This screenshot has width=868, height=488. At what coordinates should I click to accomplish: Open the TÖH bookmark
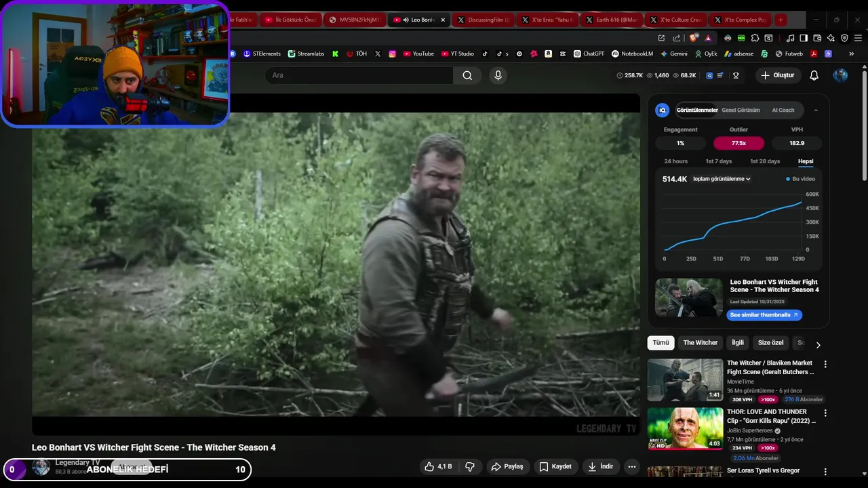point(356,54)
